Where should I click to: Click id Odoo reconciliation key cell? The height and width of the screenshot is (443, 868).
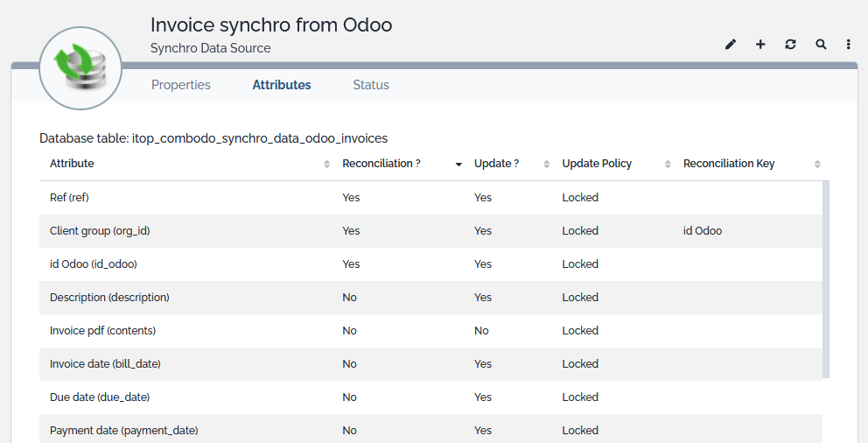(x=703, y=231)
